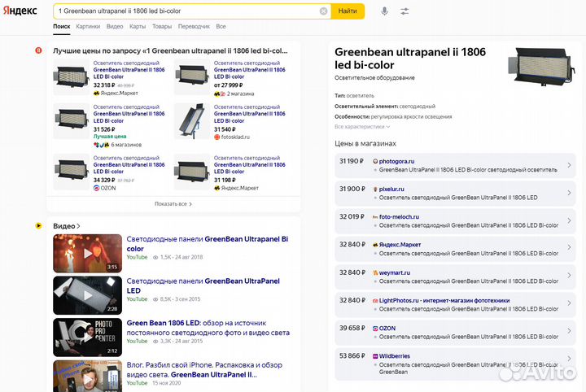The height and width of the screenshot is (392, 586).
Task: Open the Wildberries price row arrow
Action: (569, 360)
